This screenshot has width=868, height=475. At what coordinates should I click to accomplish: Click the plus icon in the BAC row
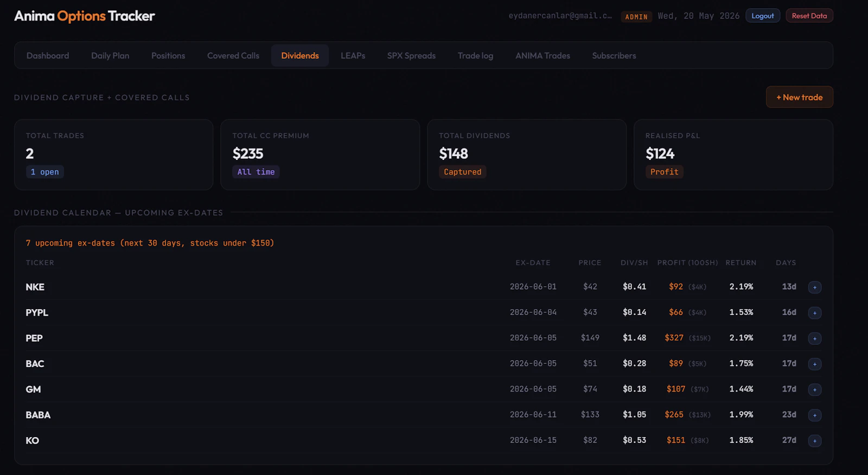point(815,364)
